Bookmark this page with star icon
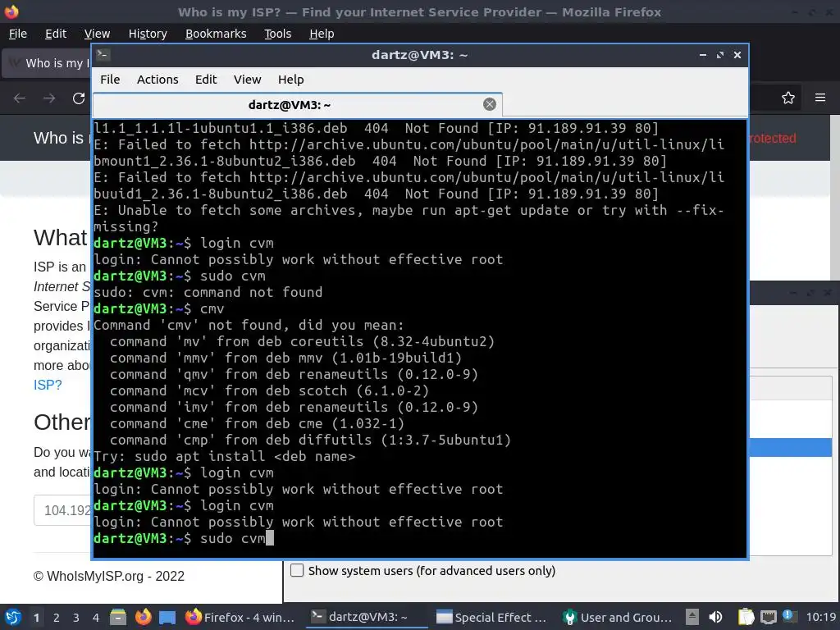Viewport: 840px width, 630px height. [788, 98]
